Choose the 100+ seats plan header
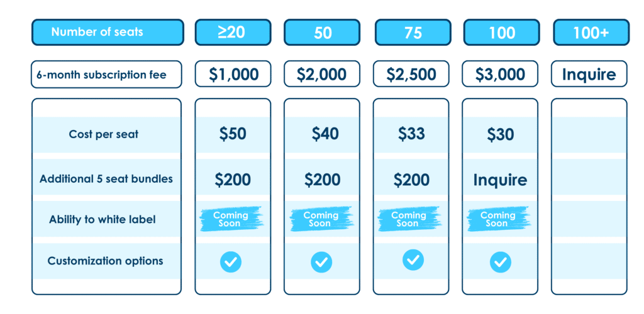This screenshot has height=314, width=644. (591, 32)
